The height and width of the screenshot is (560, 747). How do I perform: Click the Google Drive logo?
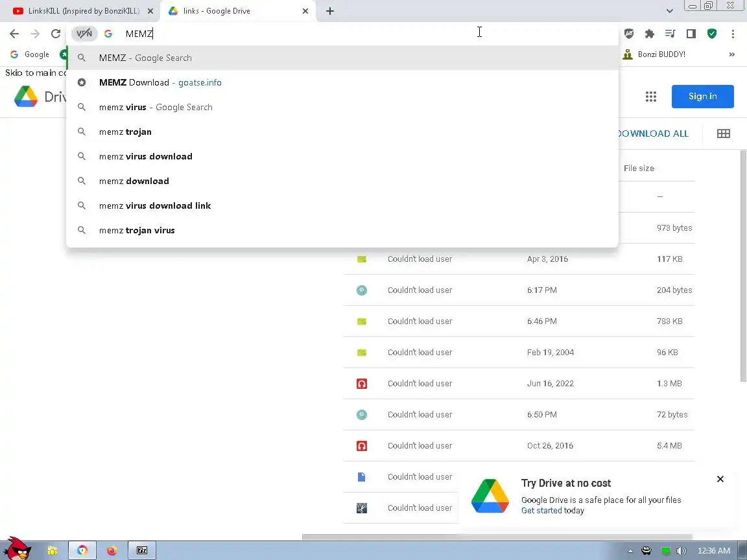coord(26,97)
